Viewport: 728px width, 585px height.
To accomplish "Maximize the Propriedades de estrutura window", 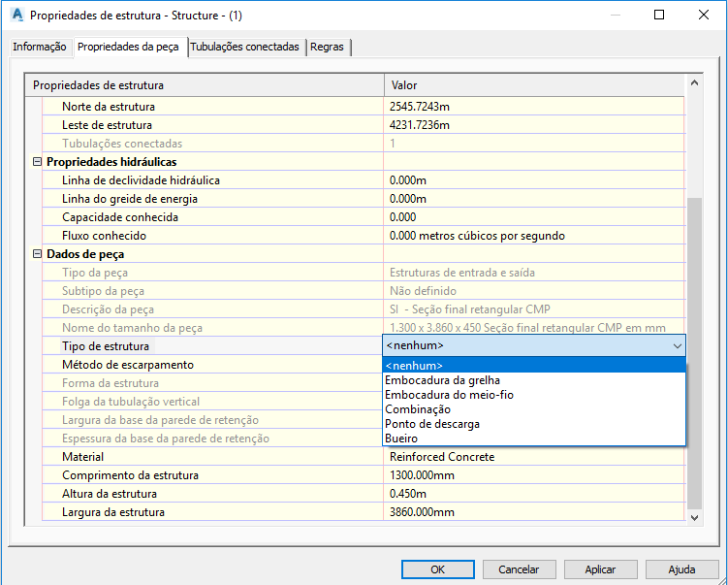I will click(x=659, y=15).
